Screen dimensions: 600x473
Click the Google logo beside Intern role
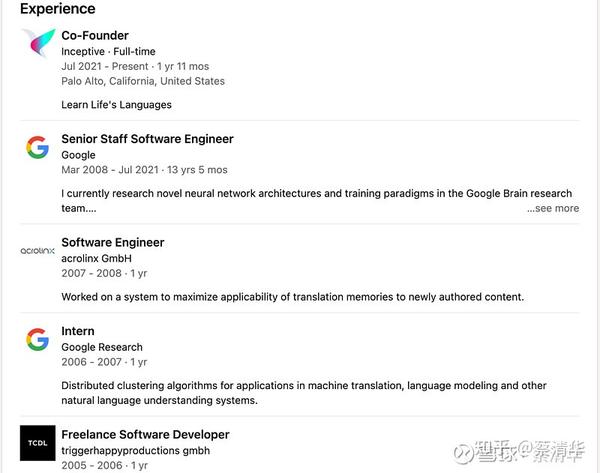point(38,340)
